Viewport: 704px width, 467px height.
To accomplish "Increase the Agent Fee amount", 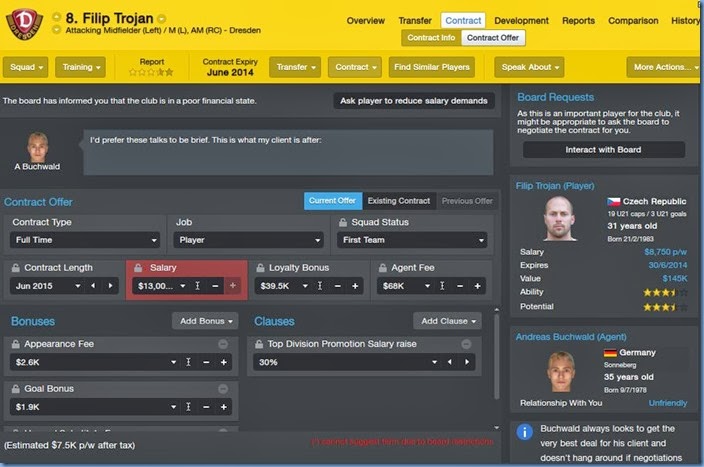I will [x=478, y=286].
